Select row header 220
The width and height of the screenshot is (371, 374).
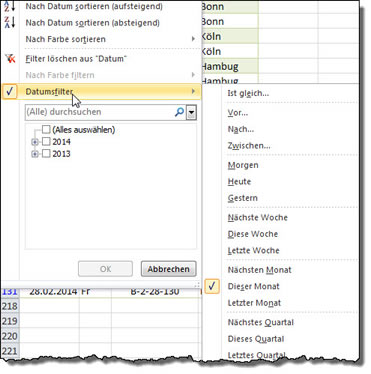(x=10, y=336)
